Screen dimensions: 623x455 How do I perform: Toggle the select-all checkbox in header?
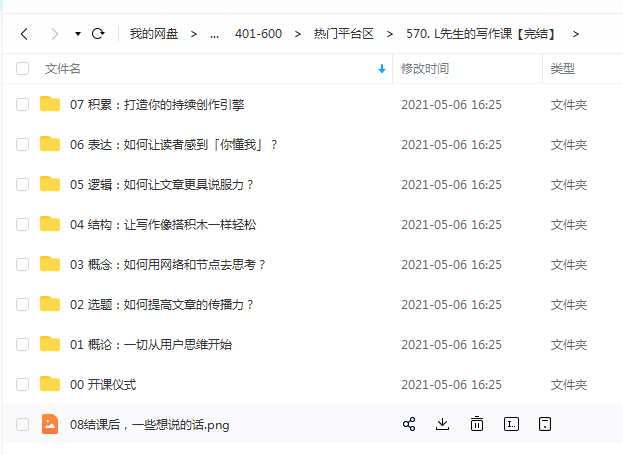pos(22,68)
